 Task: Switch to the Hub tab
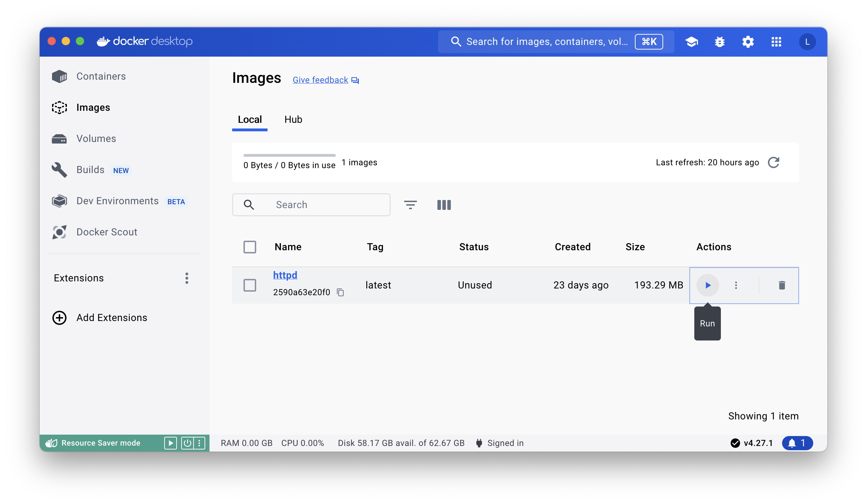tap(293, 120)
